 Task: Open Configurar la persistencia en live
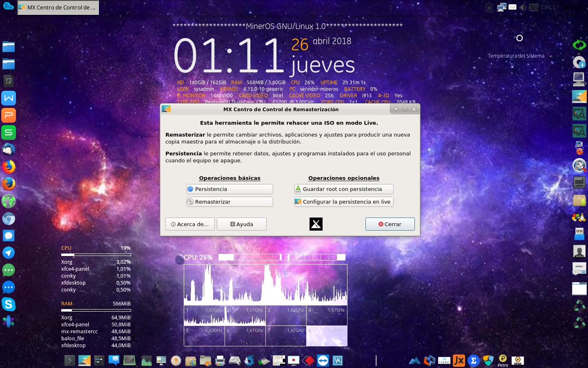[343, 202]
